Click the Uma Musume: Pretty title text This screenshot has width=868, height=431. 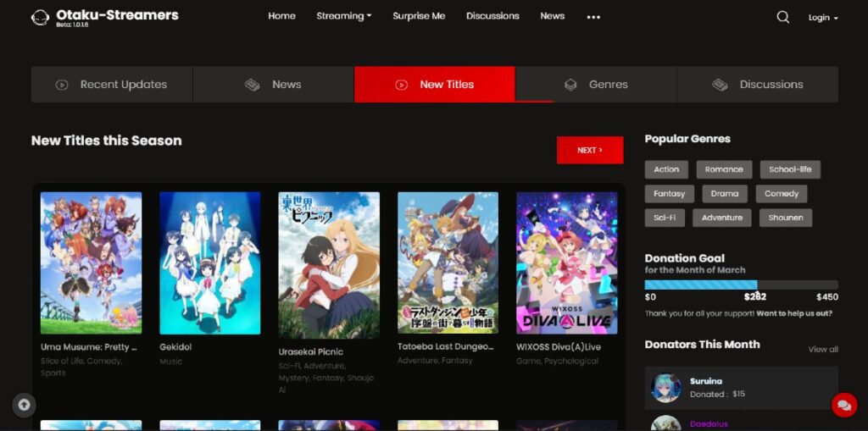[88, 347]
